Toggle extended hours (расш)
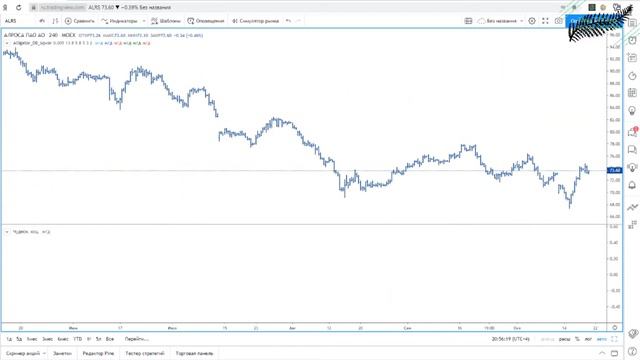Image resolution: width=640 pixels, height=360 pixels. click(x=564, y=339)
